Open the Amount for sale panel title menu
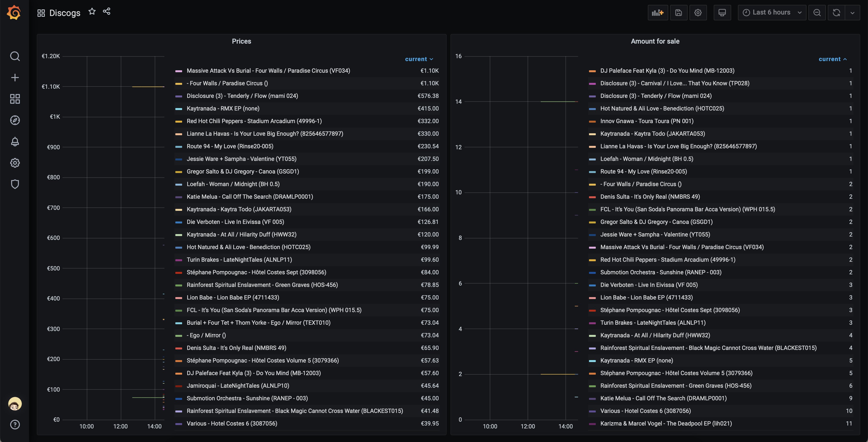 [x=655, y=41]
